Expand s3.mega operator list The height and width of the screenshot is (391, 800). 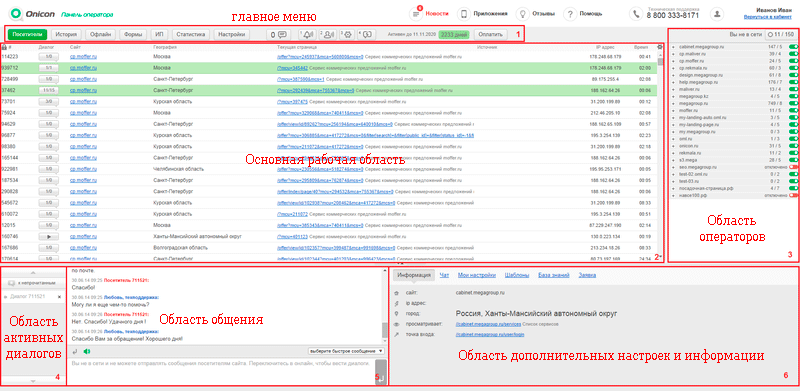[x=673, y=160]
